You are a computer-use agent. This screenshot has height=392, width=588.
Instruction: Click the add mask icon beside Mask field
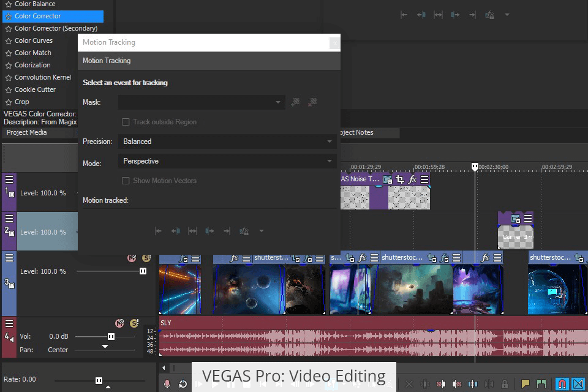point(295,102)
